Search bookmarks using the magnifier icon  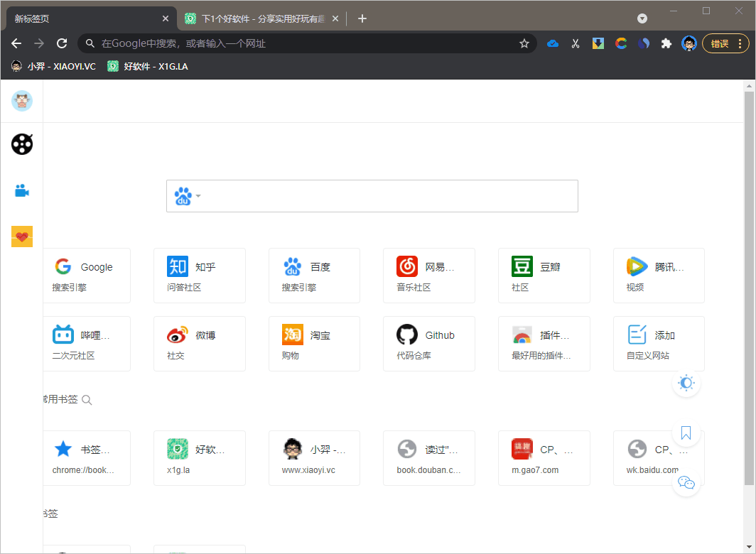[x=87, y=400]
